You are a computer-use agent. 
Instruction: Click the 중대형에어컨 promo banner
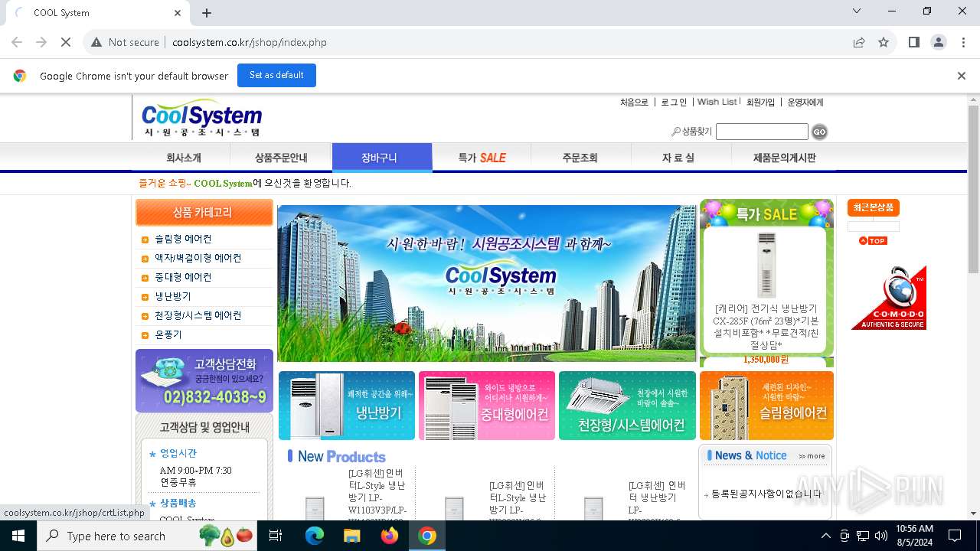pyautogui.click(x=487, y=406)
